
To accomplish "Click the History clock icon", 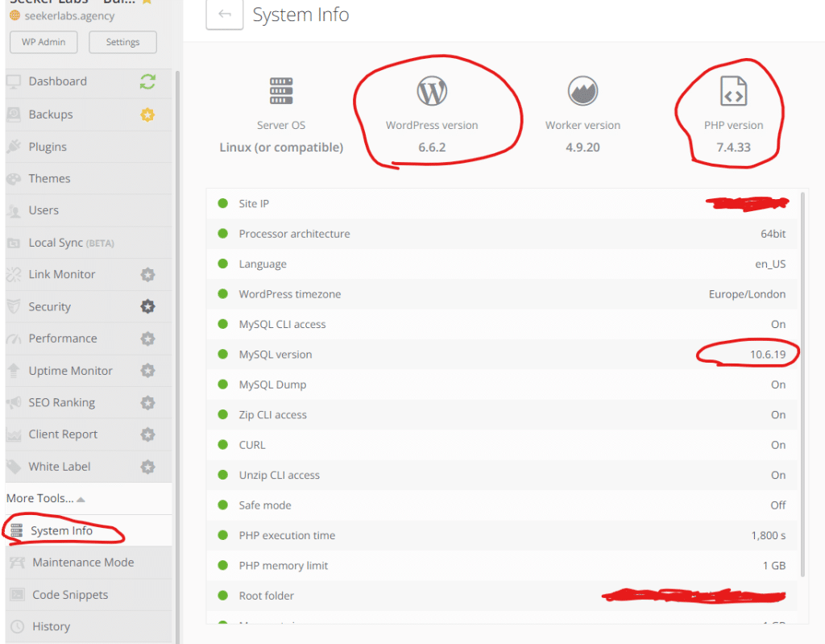I will point(18,626).
